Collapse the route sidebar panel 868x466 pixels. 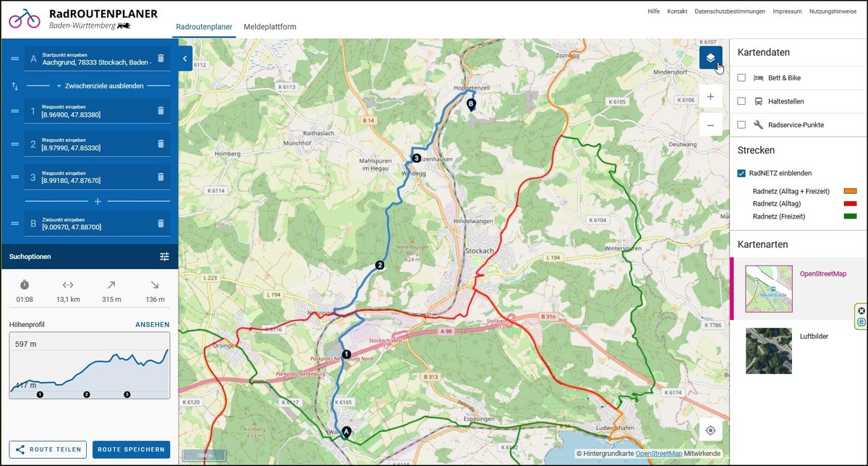point(184,58)
